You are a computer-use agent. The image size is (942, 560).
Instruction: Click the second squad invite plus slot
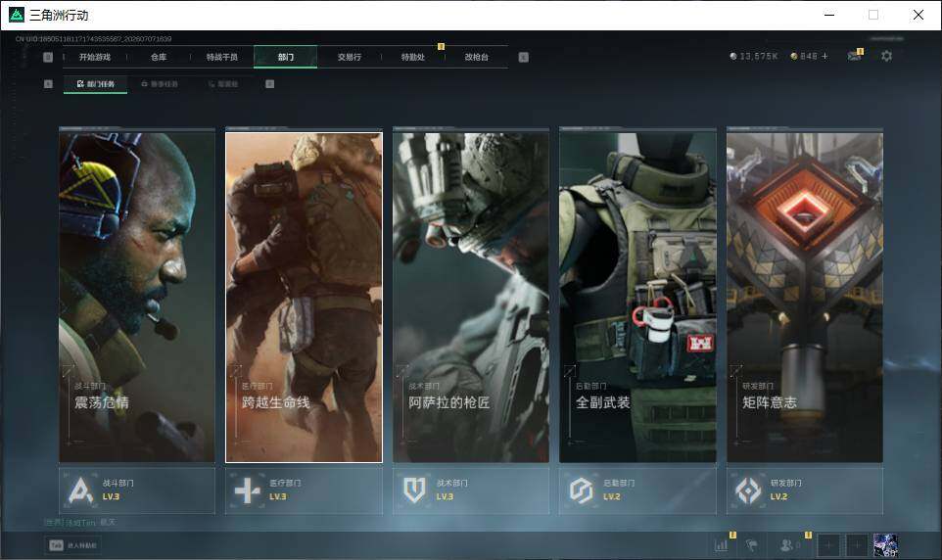coord(857,545)
